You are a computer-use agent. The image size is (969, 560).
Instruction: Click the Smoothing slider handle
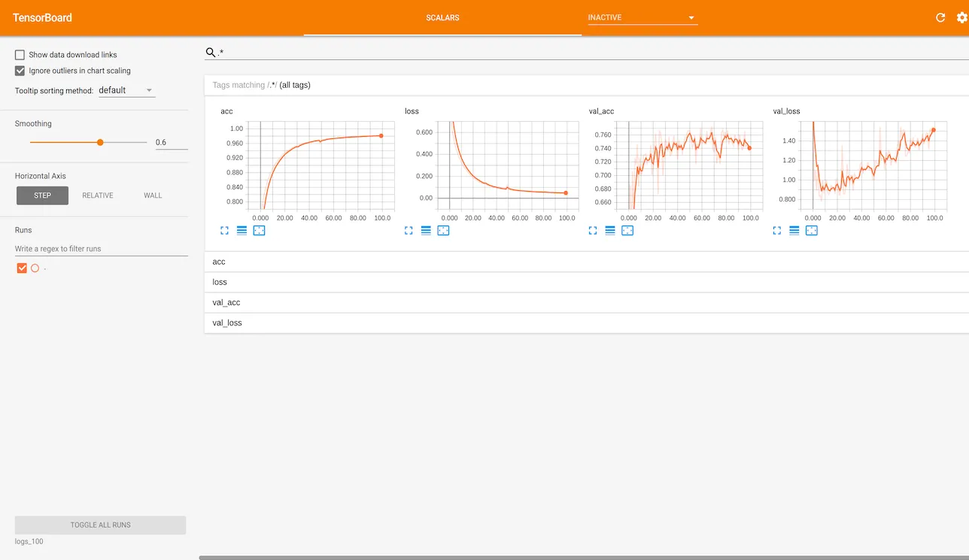coord(100,142)
